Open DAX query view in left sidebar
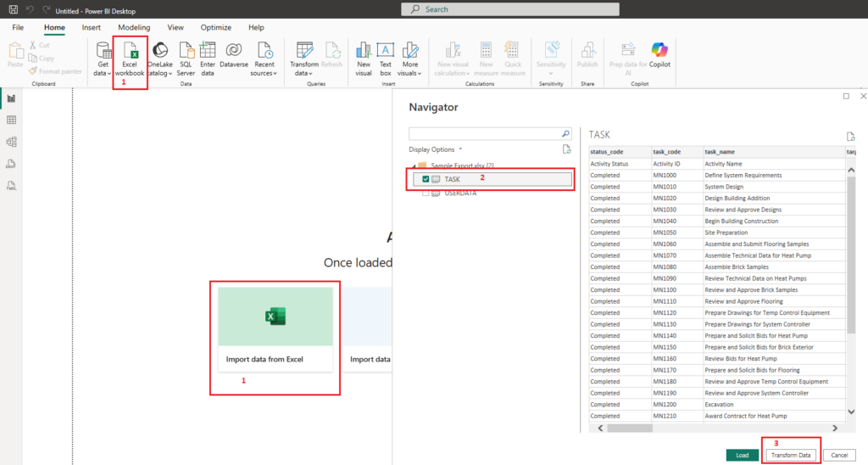 tap(11, 164)
